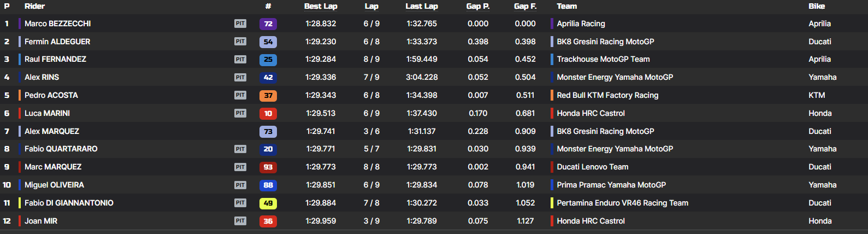Click Fabio Di Giannantonio's yellow 49 badge
The width and height of the screenshot is (868, 234).
[268, 203]
